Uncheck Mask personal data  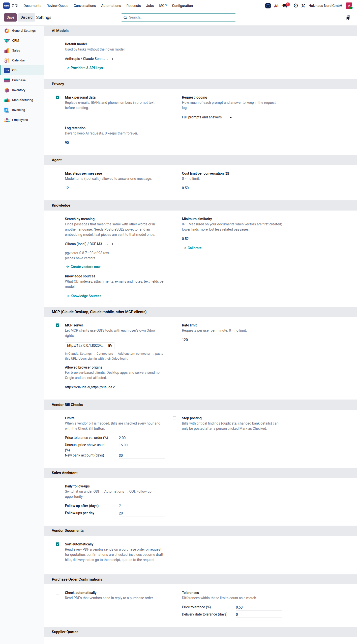point(58,97)
